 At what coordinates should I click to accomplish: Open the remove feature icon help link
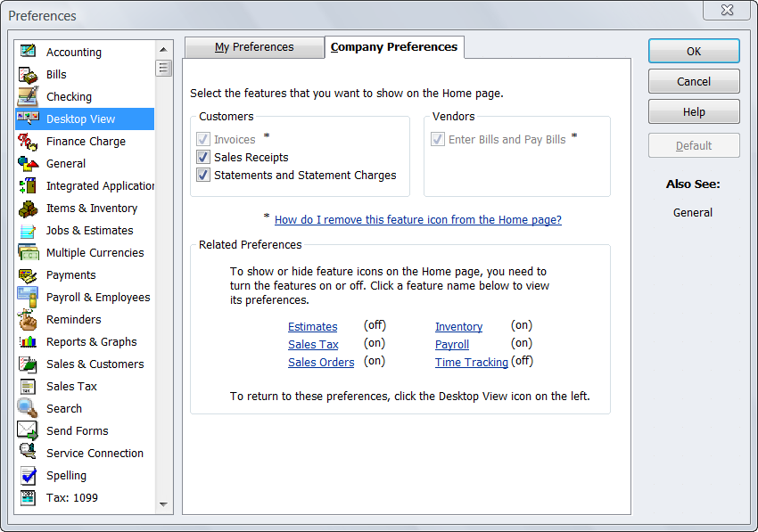417,220
